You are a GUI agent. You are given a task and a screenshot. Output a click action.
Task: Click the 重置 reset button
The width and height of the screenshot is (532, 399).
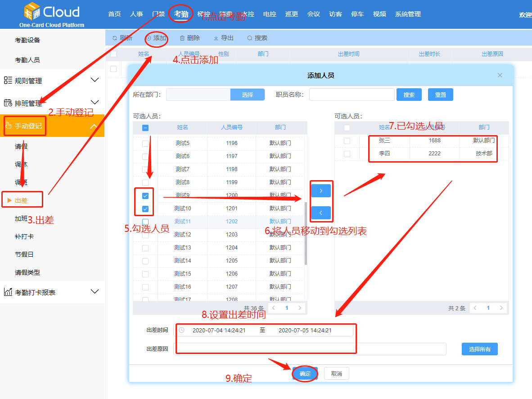(440, 94)
